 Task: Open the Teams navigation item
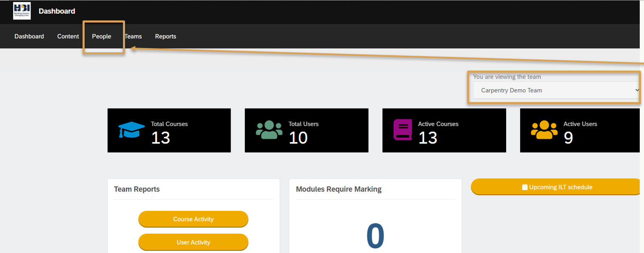pyautogui.click(x=134, y=37)
